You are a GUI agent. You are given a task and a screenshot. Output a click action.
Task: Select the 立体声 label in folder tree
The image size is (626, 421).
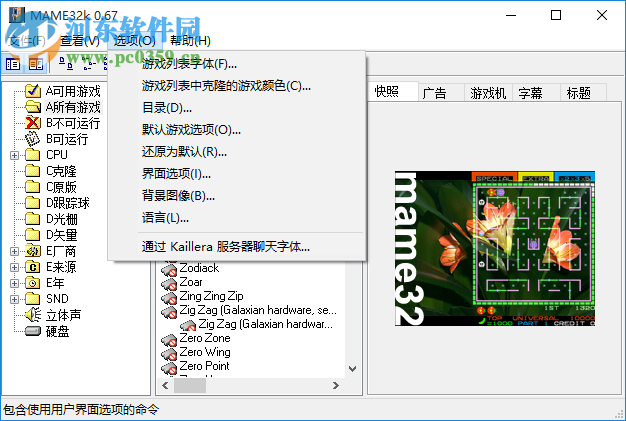[63, 315]
